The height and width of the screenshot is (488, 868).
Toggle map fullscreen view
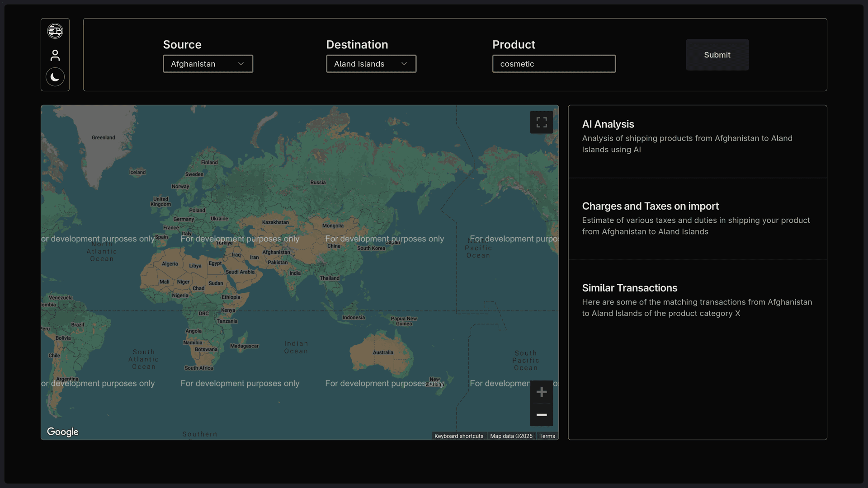click(x=542, y=122)
